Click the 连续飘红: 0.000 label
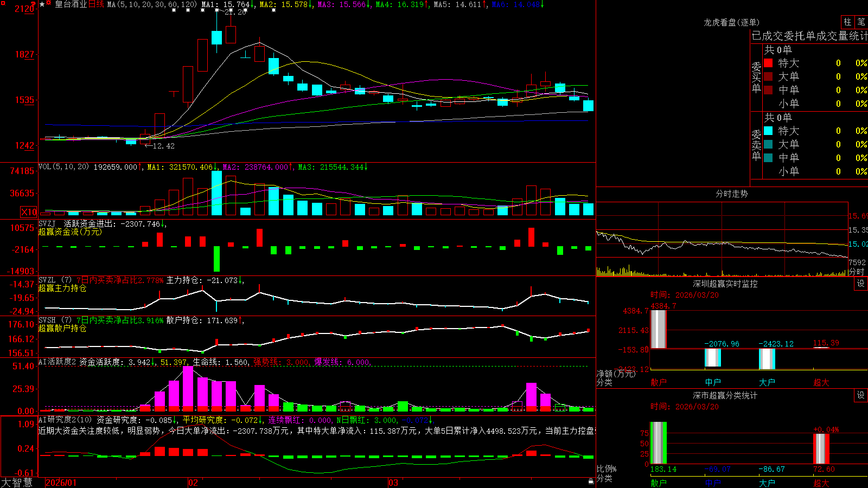The height and width of the screenshot is (488, 868). (x=299, y=420)
